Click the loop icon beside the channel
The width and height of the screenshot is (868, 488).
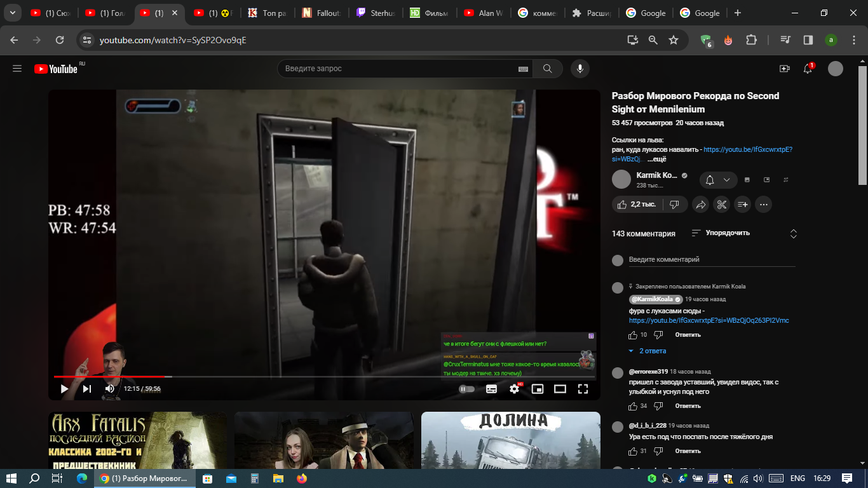tap(785, 180)
